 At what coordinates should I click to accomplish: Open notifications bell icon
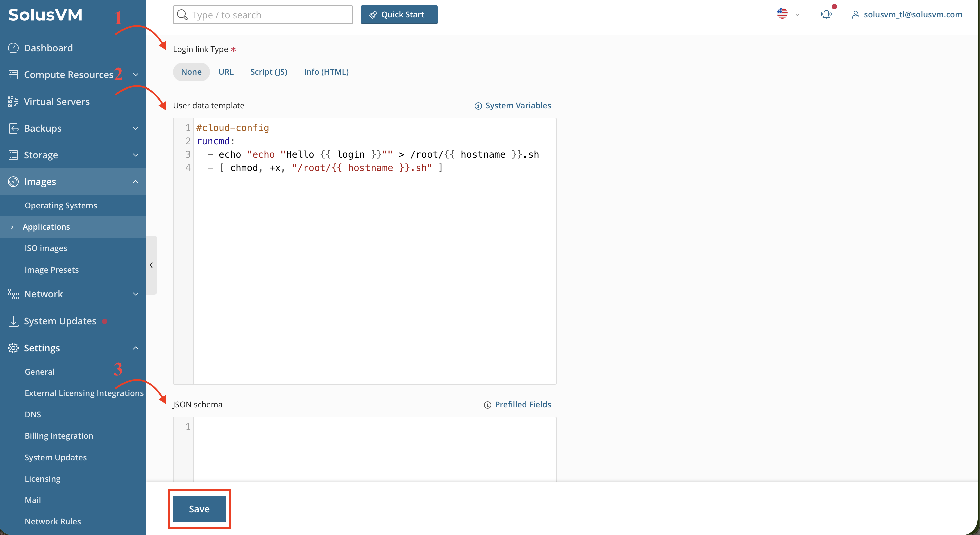(x=826, y=14)
